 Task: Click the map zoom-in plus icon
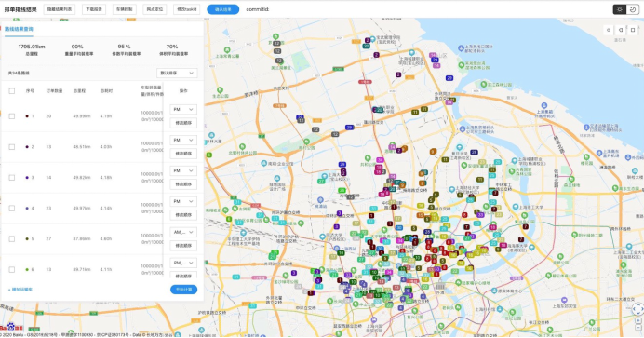(637, 320)
